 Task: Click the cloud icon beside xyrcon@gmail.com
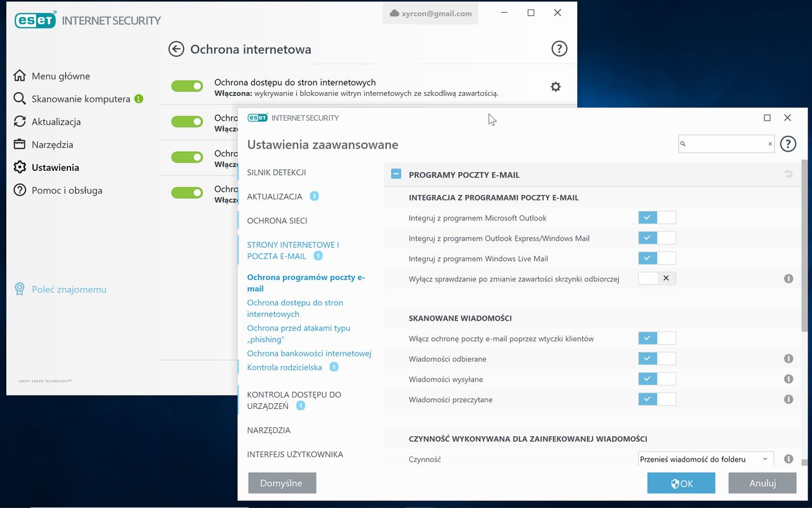(x=394, y=13)
